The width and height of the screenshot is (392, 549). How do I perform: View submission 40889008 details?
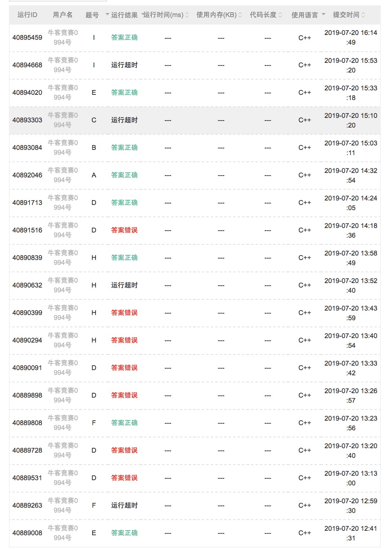tap(27, 533)
